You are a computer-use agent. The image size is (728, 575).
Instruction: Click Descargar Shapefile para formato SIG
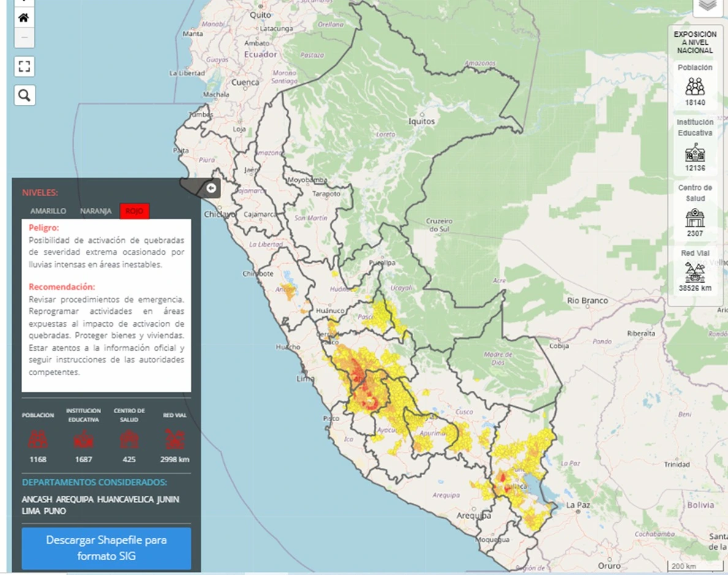(106, 547)
